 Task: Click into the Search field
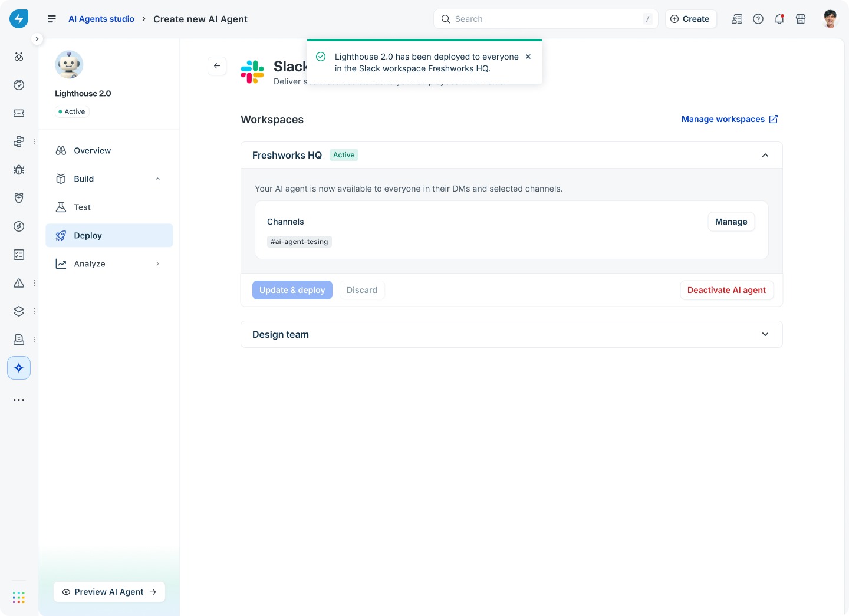546,19
